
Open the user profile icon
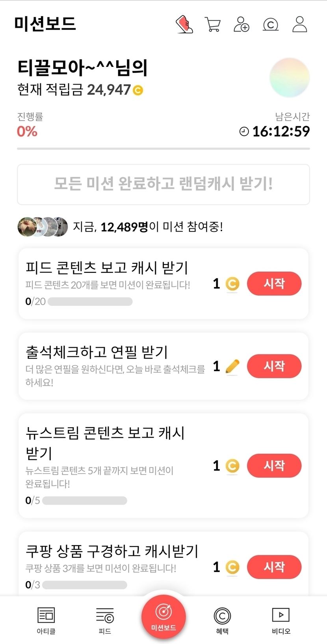click(299, 24)
